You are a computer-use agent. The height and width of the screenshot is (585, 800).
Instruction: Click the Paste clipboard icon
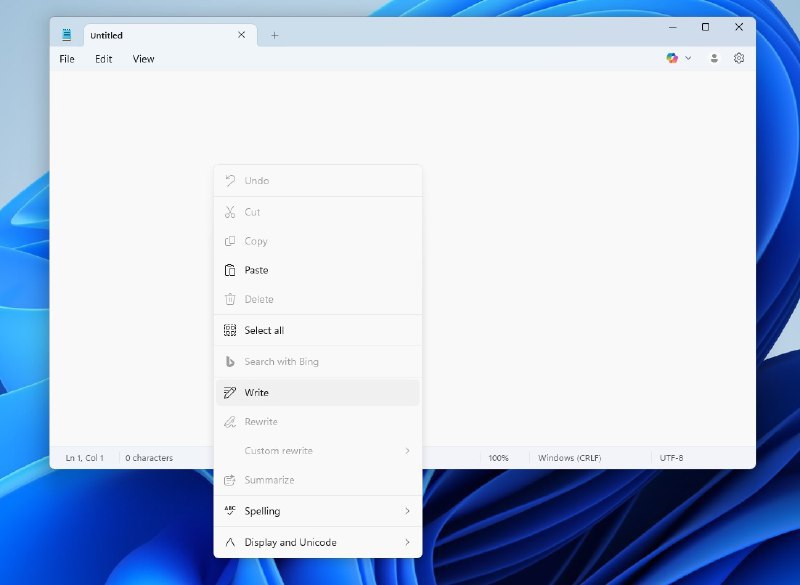pyautogui.click(x=229, y=270)
